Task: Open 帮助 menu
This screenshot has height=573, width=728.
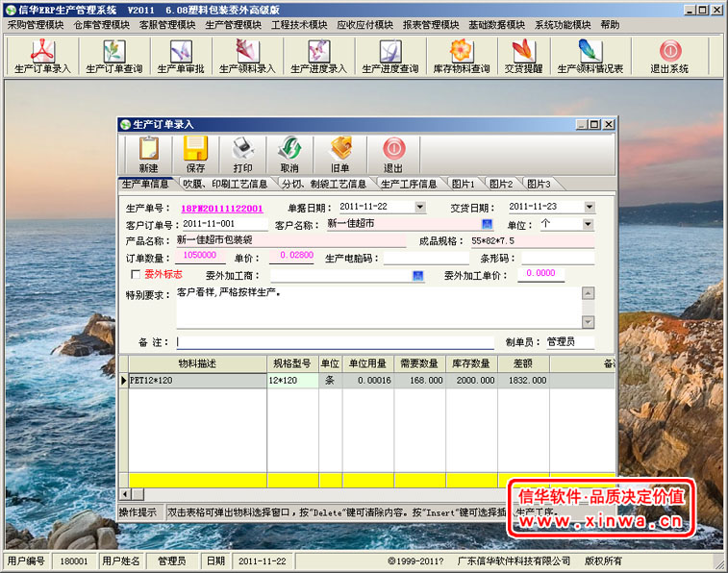Action: pos(610,25)
